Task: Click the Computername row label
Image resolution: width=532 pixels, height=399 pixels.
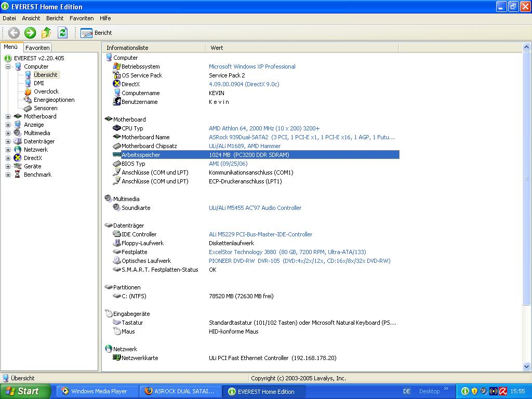Action: tap(140, 94)
